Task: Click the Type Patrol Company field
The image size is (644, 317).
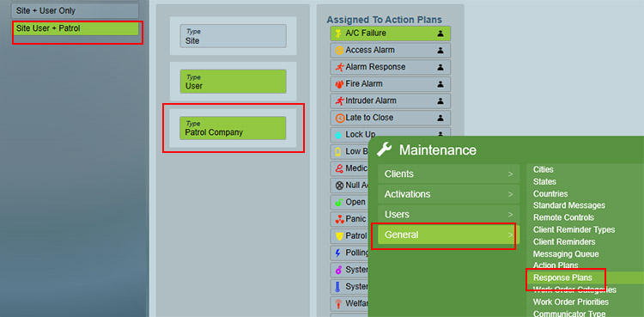Action: click(233, 128)
